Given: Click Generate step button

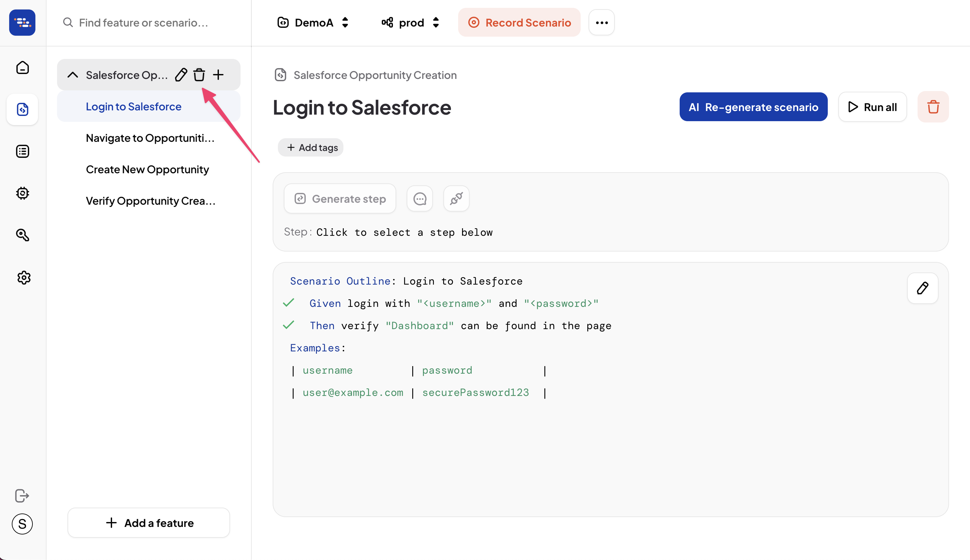Looking at the screenshot, I should coord(340,199).
